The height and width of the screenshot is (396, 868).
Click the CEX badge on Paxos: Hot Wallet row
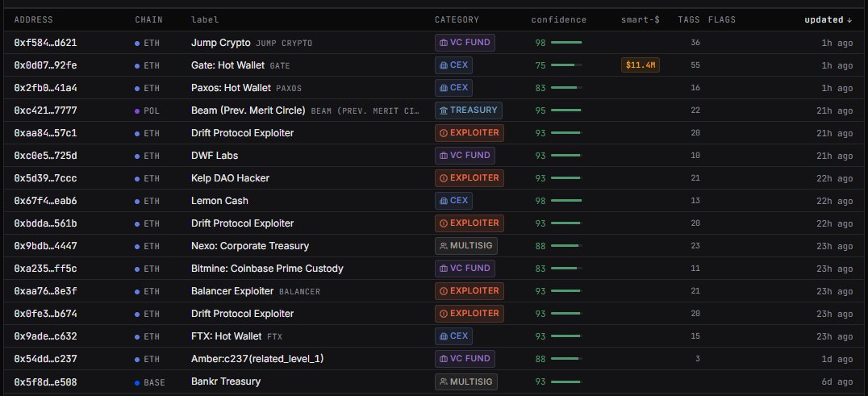[453, 88]
